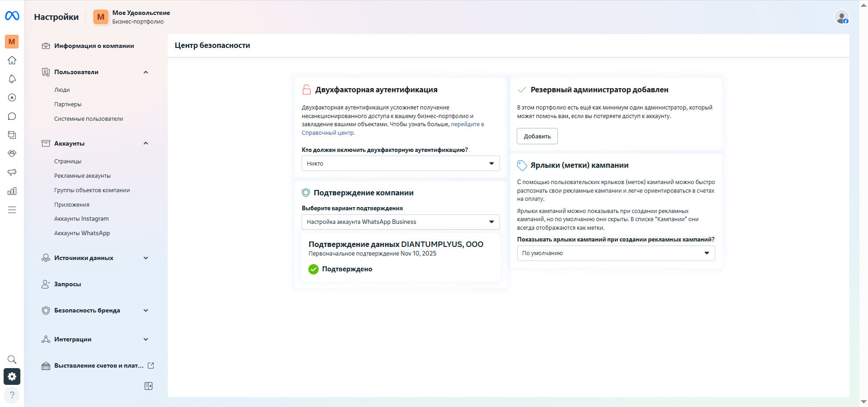
Task: Open the Home icon in left rail
Action: [x=12, y=60]
